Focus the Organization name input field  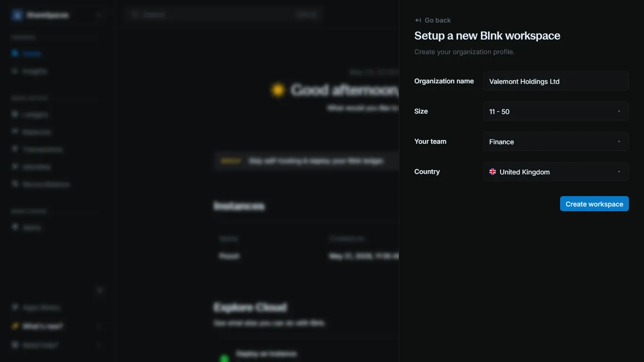point(556,81)
